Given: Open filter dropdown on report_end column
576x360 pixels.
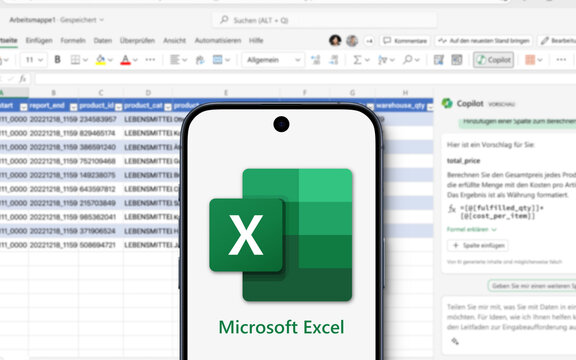Looking at the screenshot, I should pyautogui.click(x=73, y=107).
